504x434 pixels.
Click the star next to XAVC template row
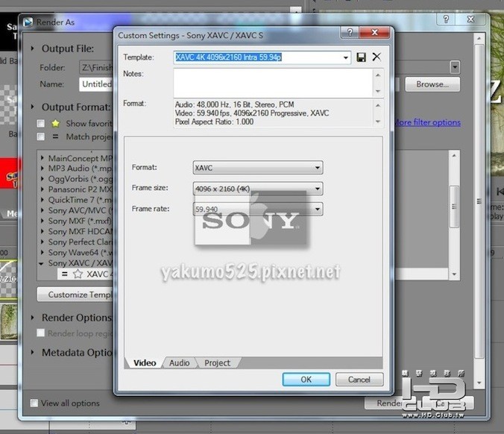point(78,274)
